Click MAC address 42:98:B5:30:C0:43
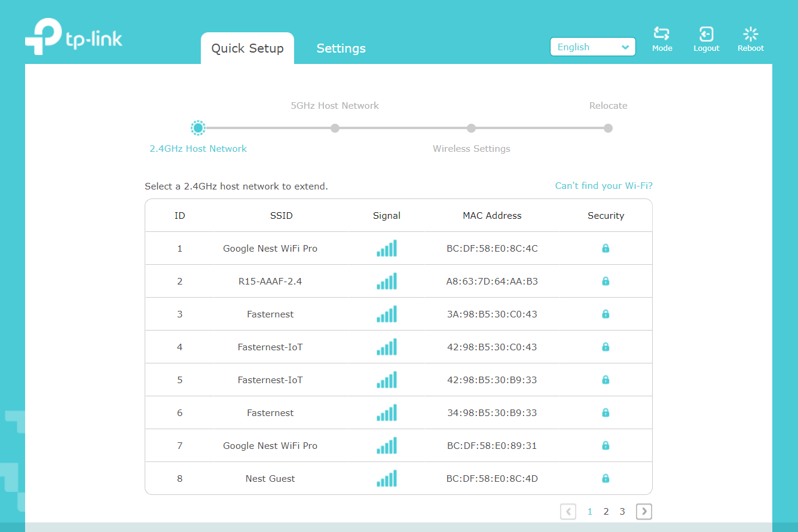This screenshot has width=798, height=532. point(492,347)
